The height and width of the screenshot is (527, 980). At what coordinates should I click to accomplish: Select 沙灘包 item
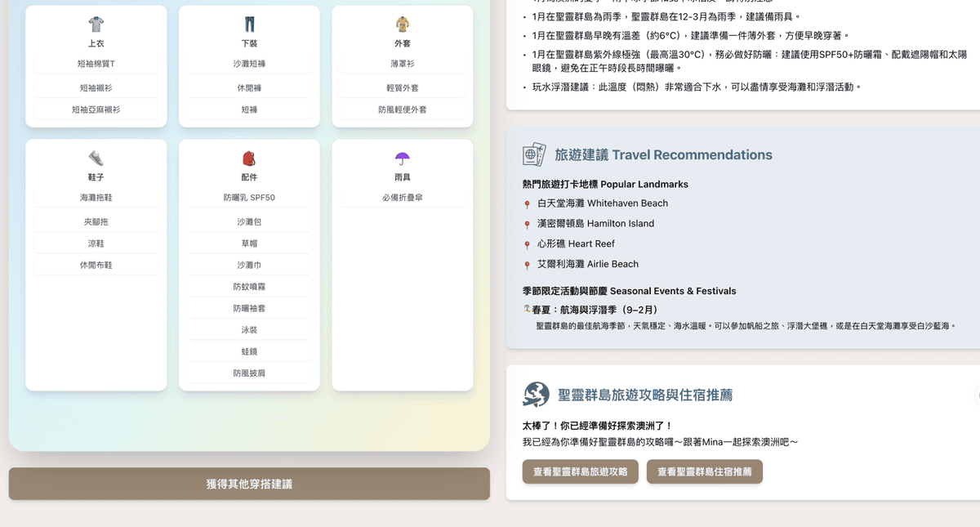[249, 221]
